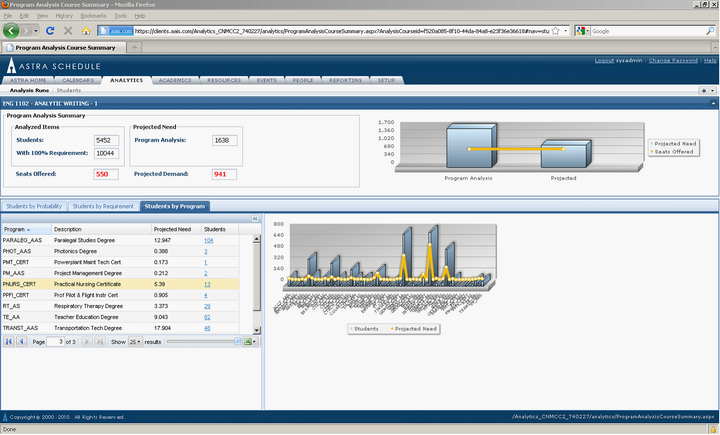Open the export options dropdown arrow
720x435 pixels.
[254, 341]
